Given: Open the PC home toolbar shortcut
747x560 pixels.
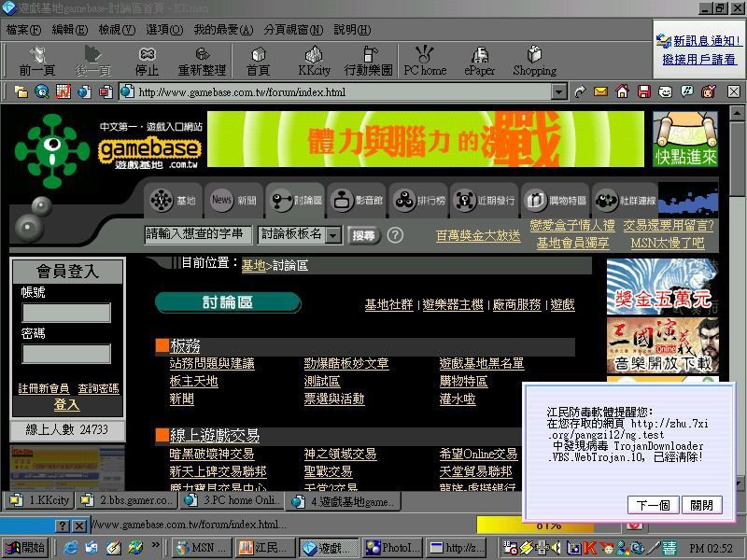Looking at the screenshot, I should [x=425, y=61].
